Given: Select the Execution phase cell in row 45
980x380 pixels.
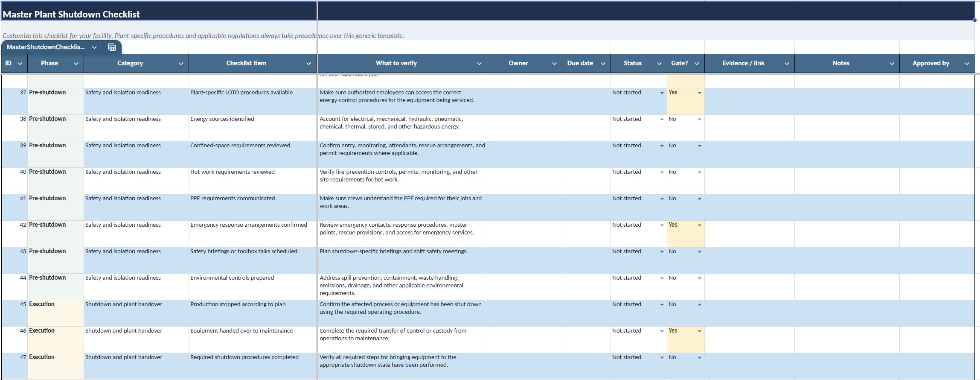Looking at the screenshot, I should click(55, 313).
